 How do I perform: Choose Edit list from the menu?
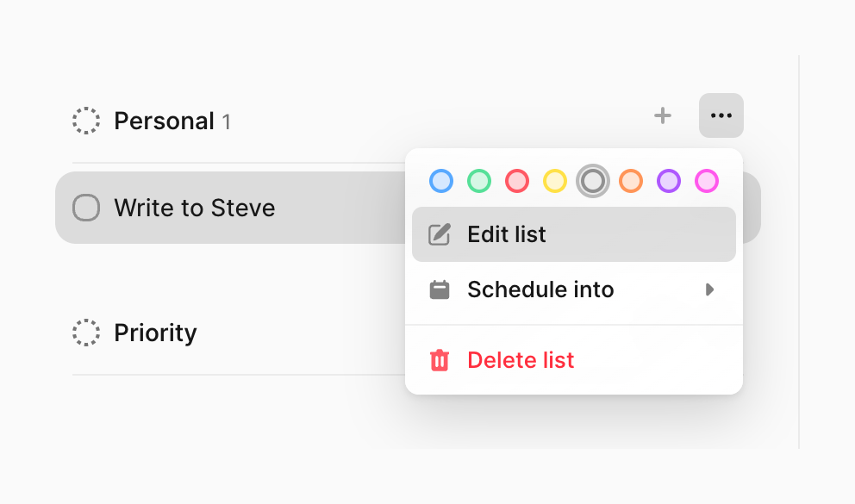[x=507, y=234]
